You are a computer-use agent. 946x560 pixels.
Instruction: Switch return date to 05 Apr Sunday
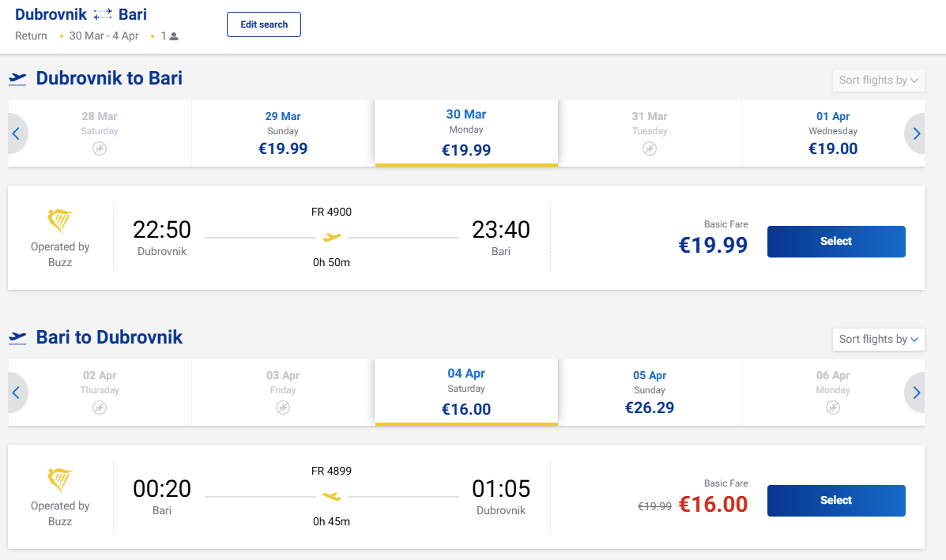650,392
